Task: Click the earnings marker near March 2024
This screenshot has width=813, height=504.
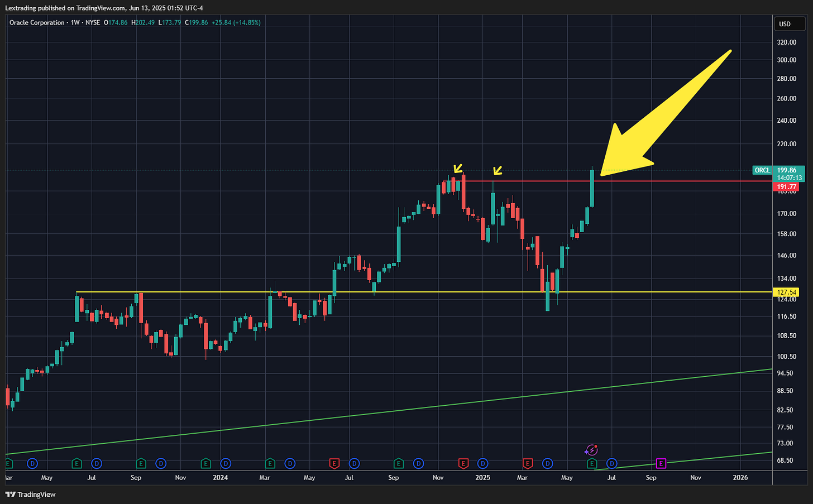Action: pos(270,463)
